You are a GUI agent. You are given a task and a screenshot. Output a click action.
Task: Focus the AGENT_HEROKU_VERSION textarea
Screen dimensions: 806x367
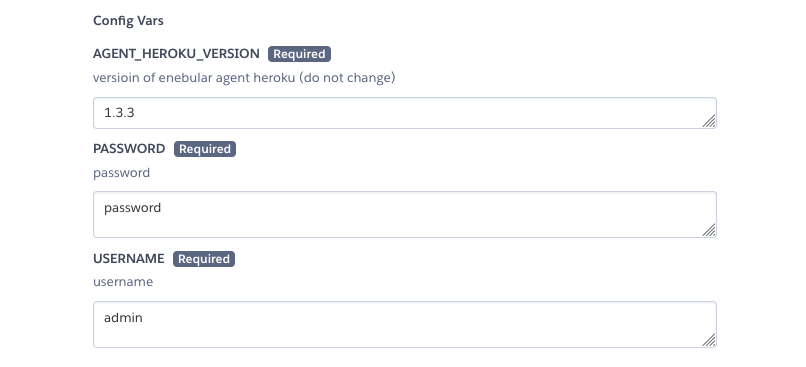coord(405,113)
